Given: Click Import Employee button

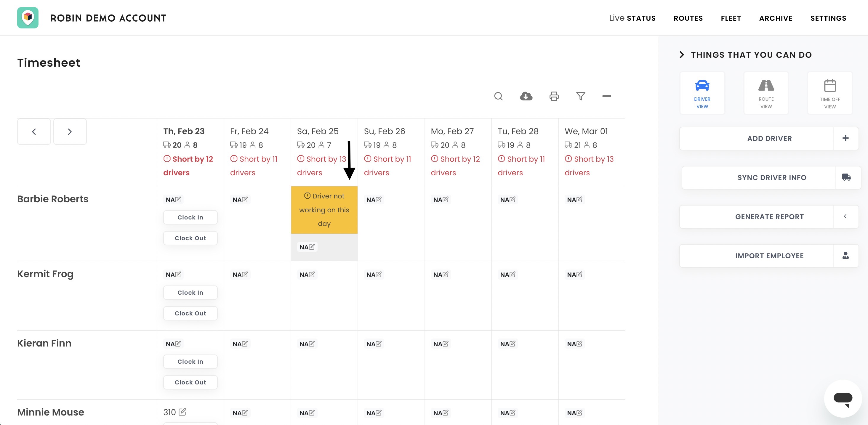Looking at the screenshot, I should pyautogui.click(x=769, y=256).
